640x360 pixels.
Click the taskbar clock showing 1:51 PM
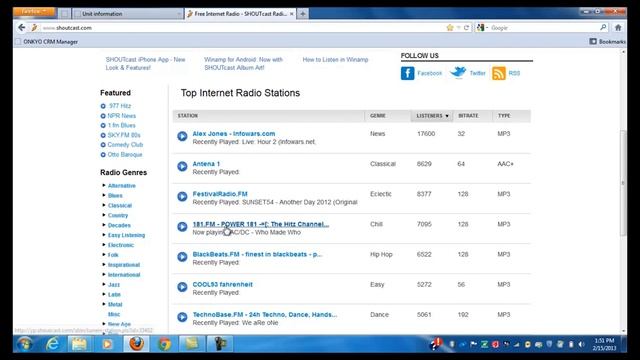pos(604,344)
